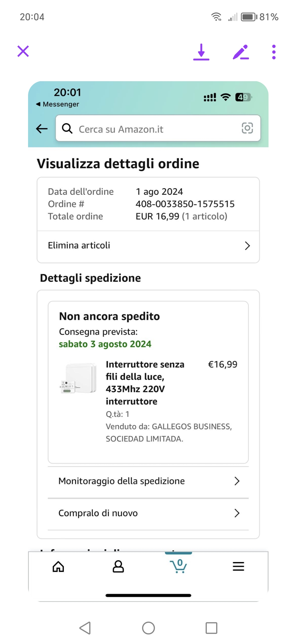Viewport: 297px width, 644px height.
Task: Open the hamburger menu tab
Action: (x=238, y=566)
